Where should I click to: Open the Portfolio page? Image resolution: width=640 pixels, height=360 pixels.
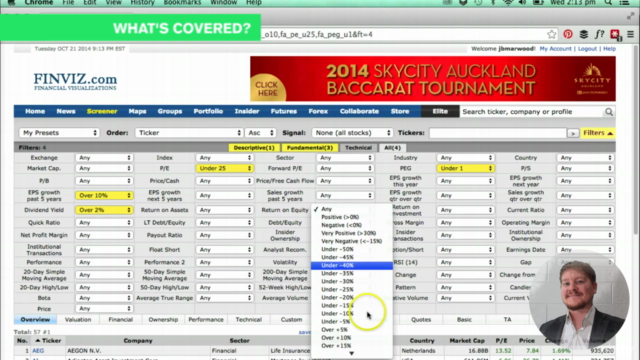[x=208, y=111]
